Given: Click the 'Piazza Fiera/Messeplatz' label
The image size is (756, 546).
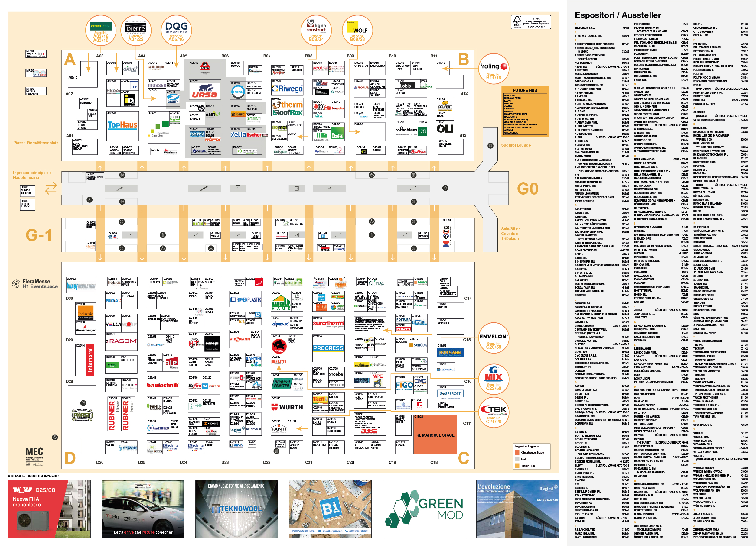Looking at the screenshot, I should pos(36,143).
